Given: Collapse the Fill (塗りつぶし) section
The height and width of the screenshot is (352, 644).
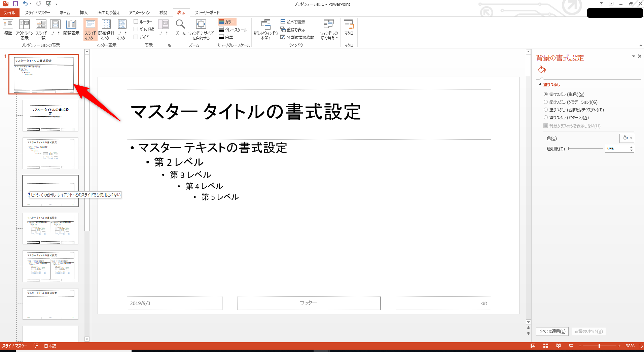Looking at the screenshot, I should click(540, 84).
